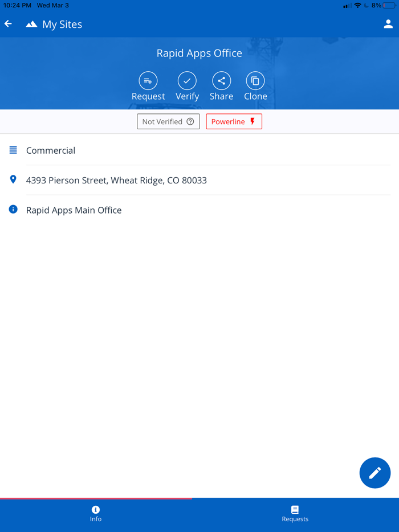The image size is (399, 532).
Task: Click the My Sites header title
Action: 62,24
